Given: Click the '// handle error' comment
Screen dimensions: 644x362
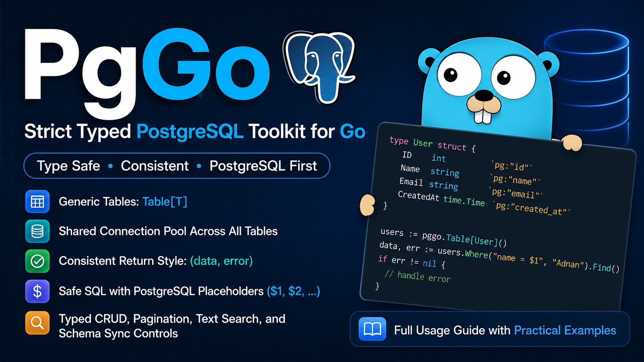Looking at the screenshot, I should click(x=418, y=276).
